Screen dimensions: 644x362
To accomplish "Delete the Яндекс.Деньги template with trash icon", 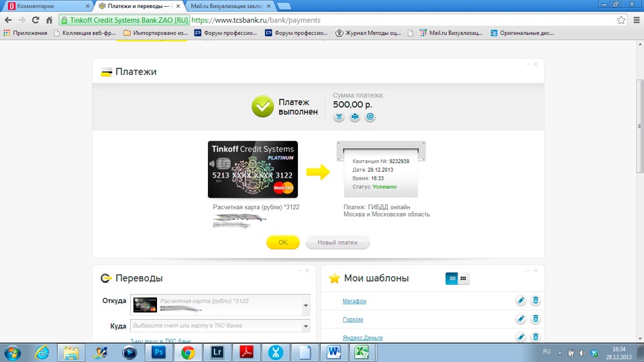I will coord(535,337).
